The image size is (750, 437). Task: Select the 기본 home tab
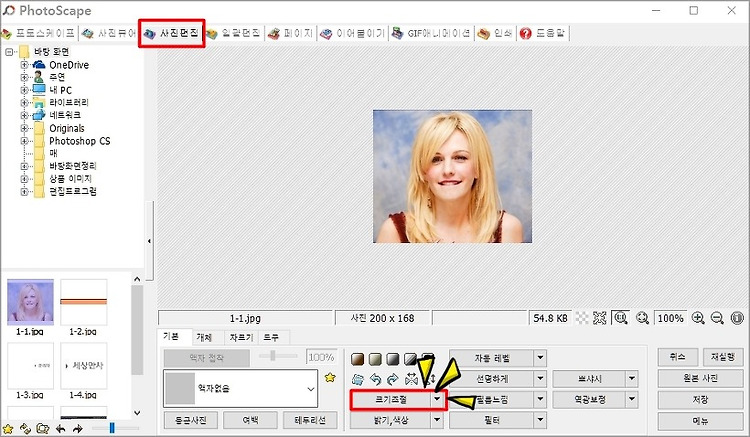point(172,337)
